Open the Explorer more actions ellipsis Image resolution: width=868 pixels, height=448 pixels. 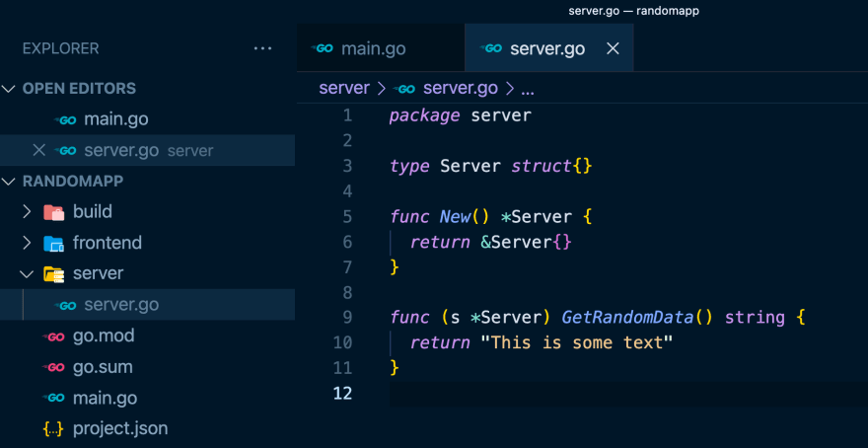[x=262, y=48]
